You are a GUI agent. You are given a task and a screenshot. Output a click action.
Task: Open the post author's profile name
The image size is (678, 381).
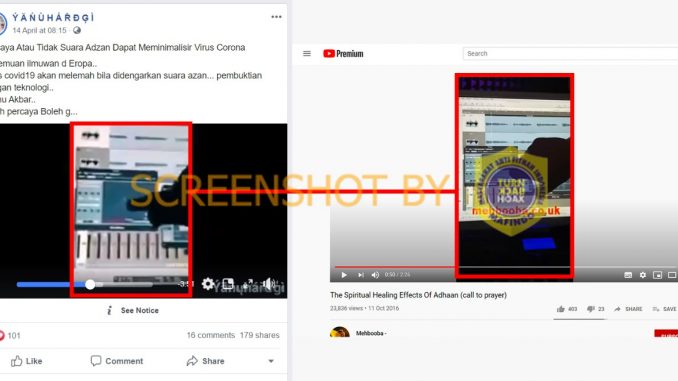(x=53, y=17)
